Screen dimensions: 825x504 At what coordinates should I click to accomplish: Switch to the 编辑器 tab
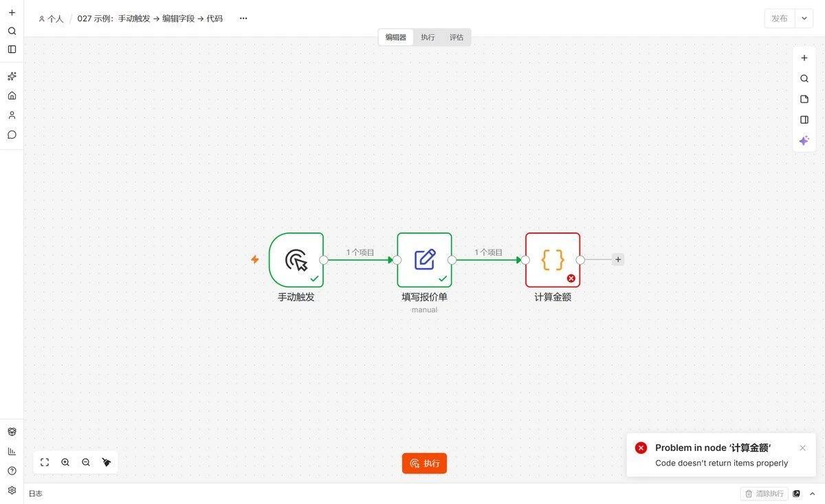click(x=396, y=37)
